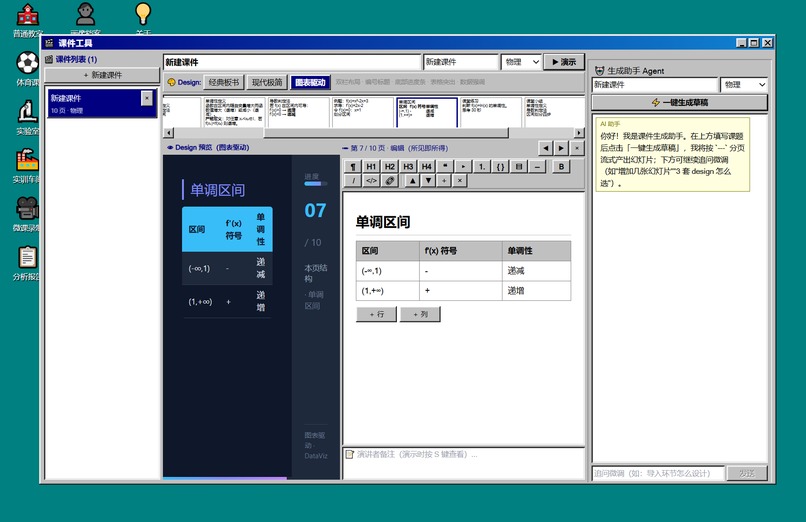
Task: Add a table column with + 列
Action: pyautogui.click(x=420, y=314)
